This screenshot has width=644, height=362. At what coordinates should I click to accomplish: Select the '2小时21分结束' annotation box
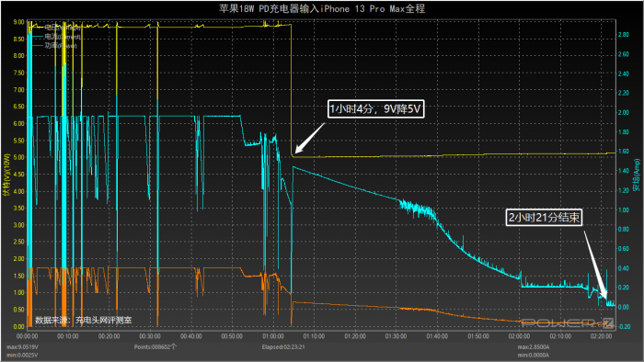pyautogui.click(x=544, y=217)
